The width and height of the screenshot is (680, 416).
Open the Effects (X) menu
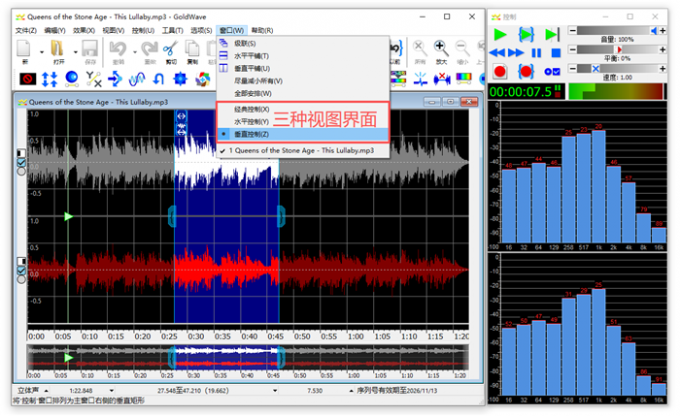pyautogui.click(x=84, y=30)
